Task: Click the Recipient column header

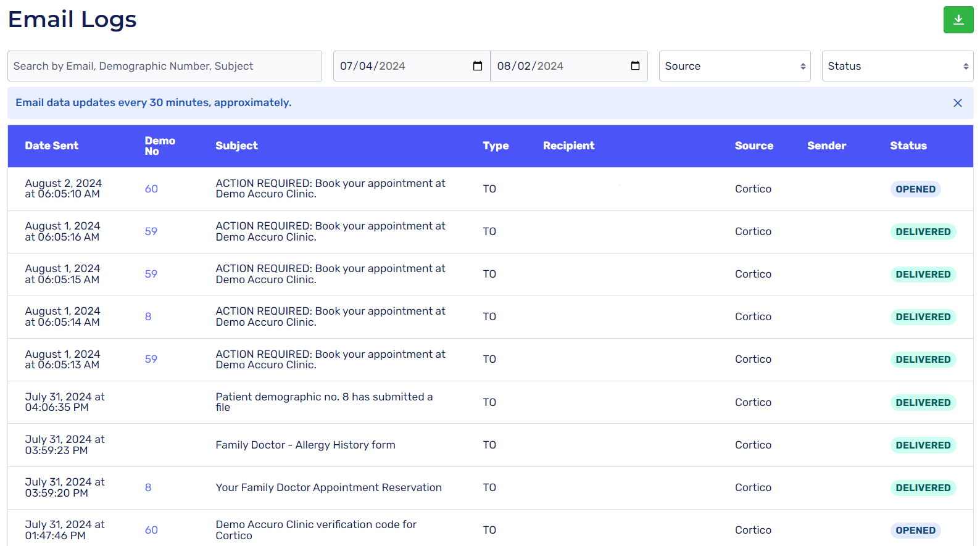Action: (568, 146)
